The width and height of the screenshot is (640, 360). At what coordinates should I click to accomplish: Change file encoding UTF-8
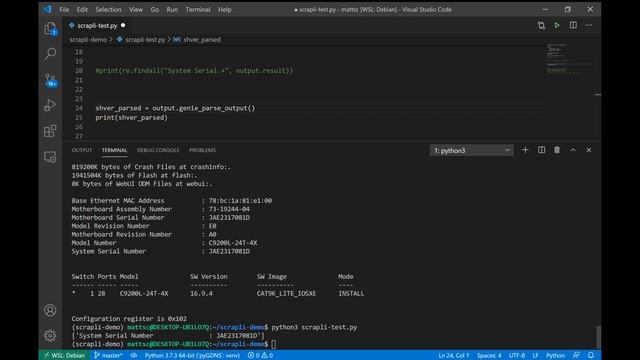point(517,355)
